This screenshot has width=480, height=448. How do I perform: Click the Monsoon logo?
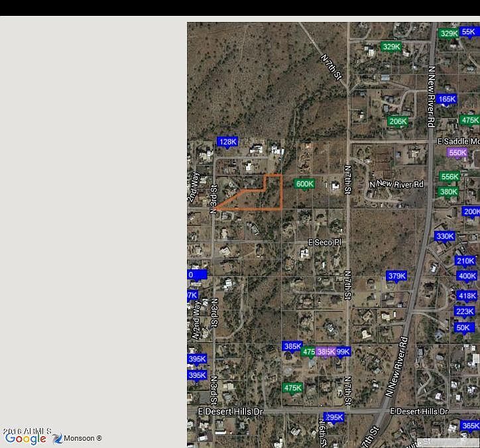point(77,438)
